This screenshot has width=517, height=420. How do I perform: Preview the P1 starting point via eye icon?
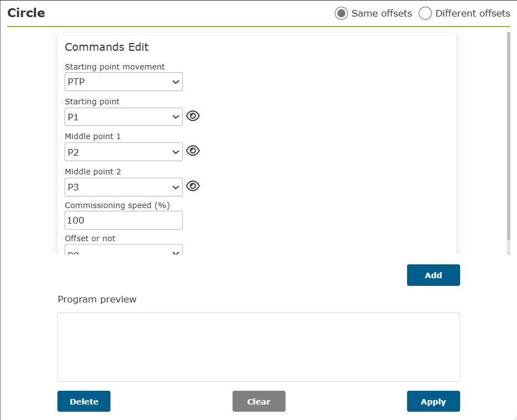coord(193,116)
